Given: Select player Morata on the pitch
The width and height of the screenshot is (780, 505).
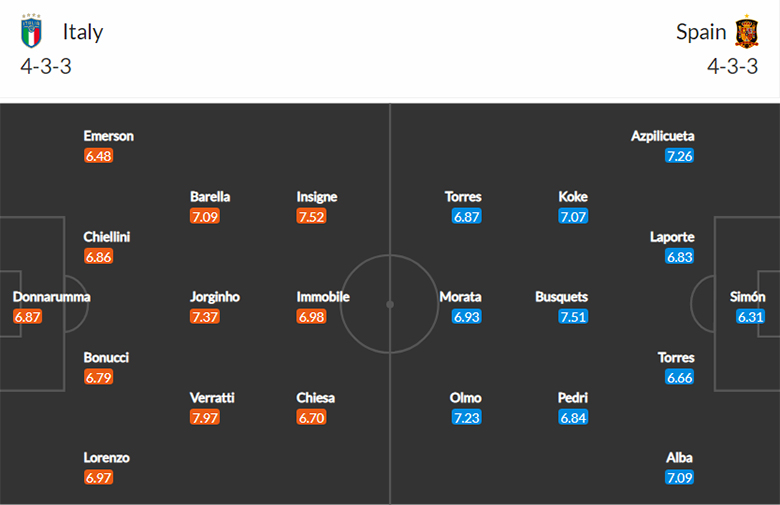Looking at the screenshot, I should 460,297.
